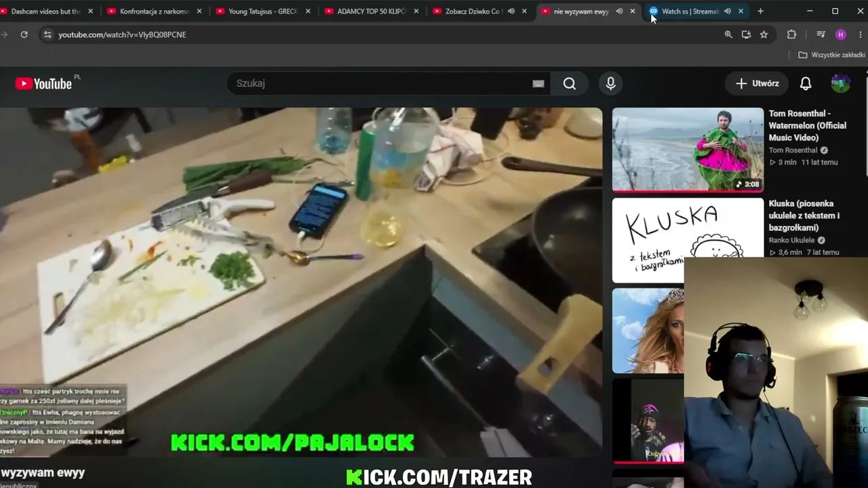
Task: Open the YouTube account avatar menu
Action: [x=841, y=83]
